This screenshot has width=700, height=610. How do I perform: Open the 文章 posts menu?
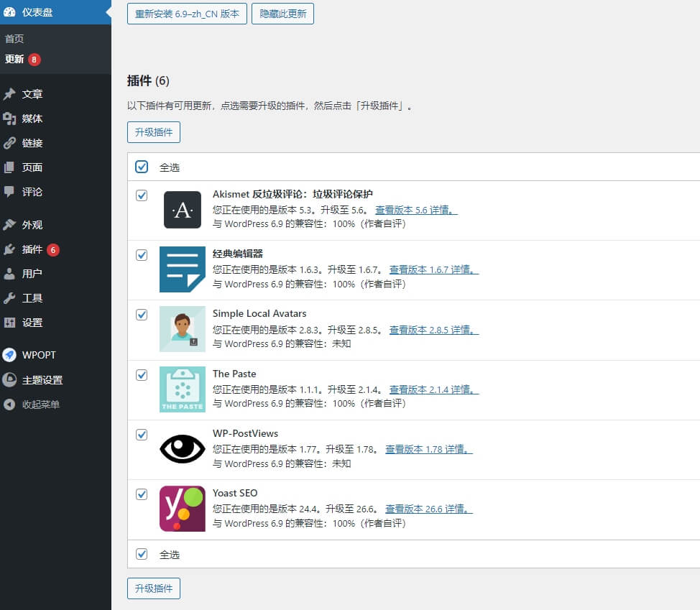click(x=32, y=94)
